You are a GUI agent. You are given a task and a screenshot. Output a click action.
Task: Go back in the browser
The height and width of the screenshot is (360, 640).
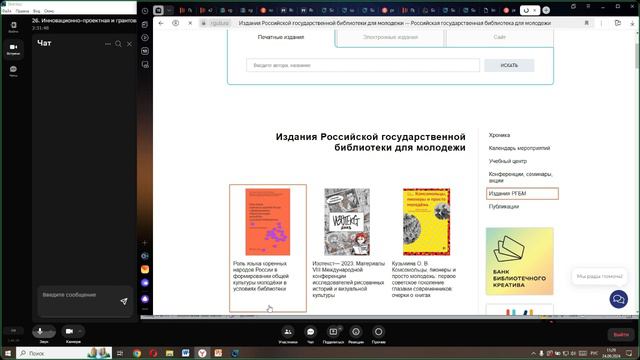point(161,23)
